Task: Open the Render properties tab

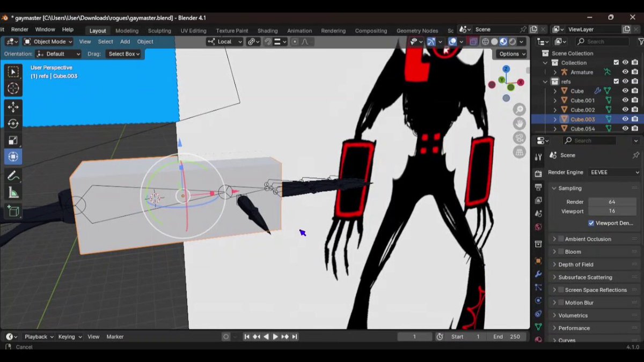Action: click(538, 174)
